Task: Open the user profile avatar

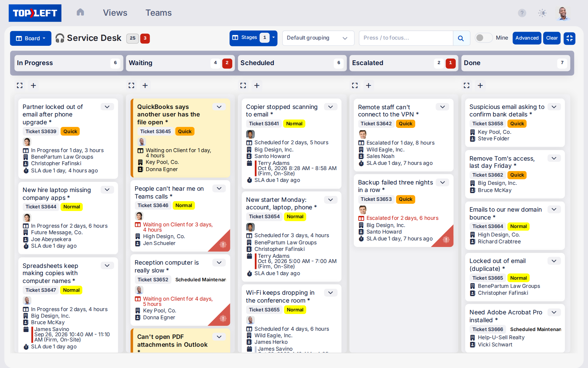Action: [x=563, y=13]
